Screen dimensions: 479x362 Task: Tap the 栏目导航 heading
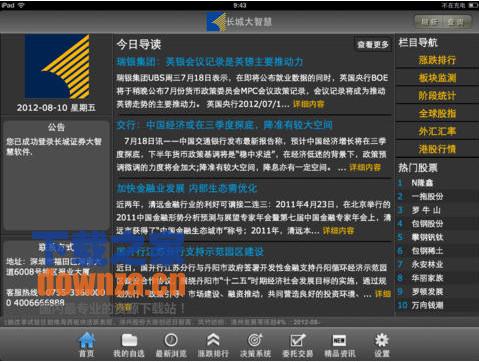(418, 43)
